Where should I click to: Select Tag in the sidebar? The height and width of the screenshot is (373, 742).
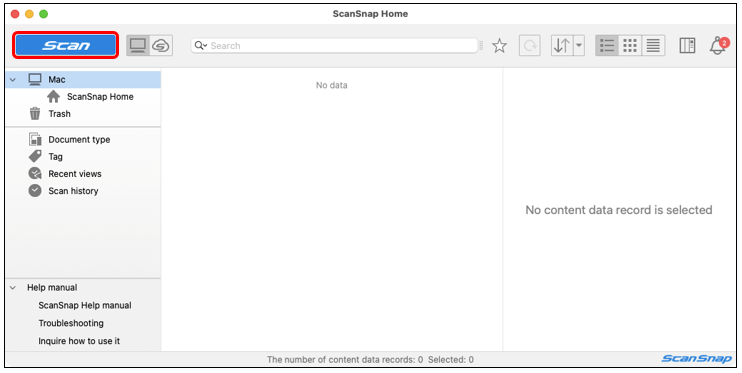55,157
